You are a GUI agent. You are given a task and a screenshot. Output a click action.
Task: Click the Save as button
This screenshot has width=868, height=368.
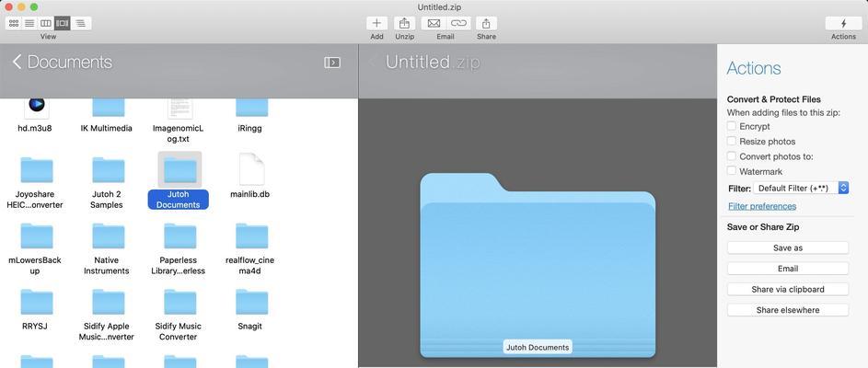pyautogui.click(x=788, y=247)
